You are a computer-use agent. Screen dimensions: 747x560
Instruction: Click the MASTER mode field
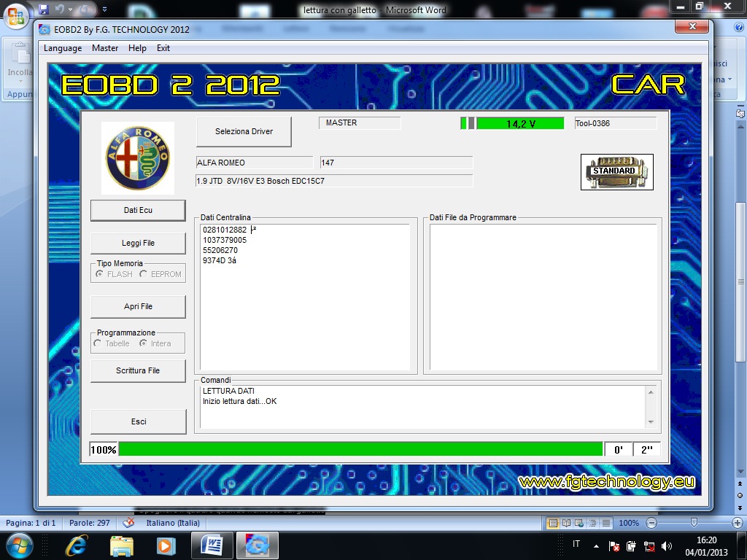click(360, 122)
